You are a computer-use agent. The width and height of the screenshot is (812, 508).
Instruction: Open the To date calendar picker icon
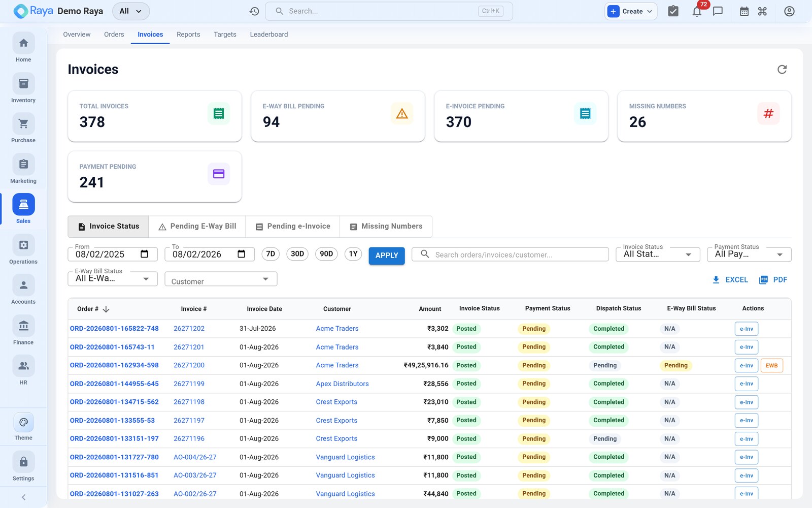point(242,254)
